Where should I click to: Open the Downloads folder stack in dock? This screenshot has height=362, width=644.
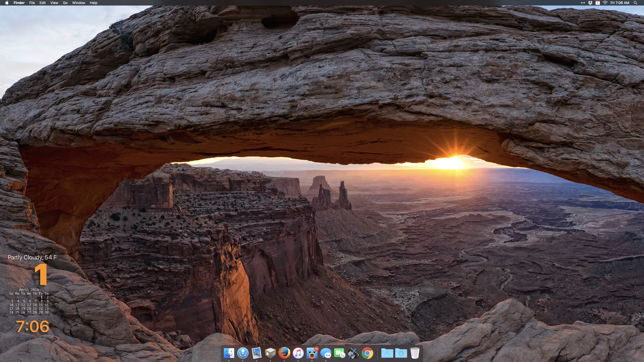(401, 353)
